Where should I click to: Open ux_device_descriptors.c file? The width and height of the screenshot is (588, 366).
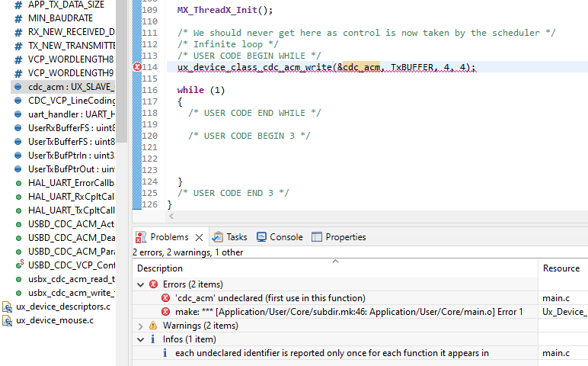pyautogui.click(x=63, y=307)
